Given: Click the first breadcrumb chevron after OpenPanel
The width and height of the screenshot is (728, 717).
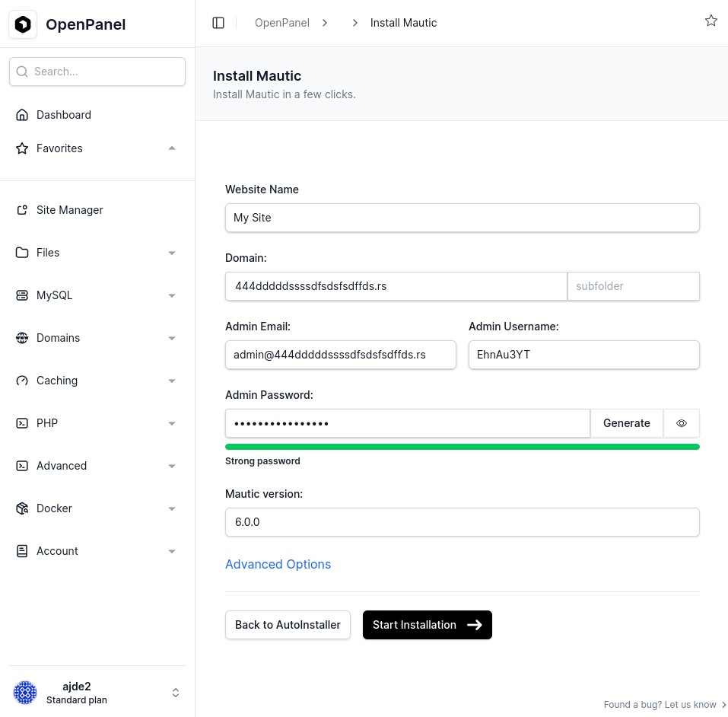Looking at the screenshot, I should coord(325,23).
